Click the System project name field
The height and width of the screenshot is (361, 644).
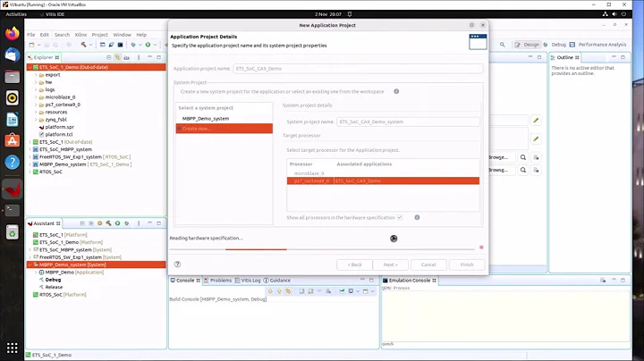[408, 122]
